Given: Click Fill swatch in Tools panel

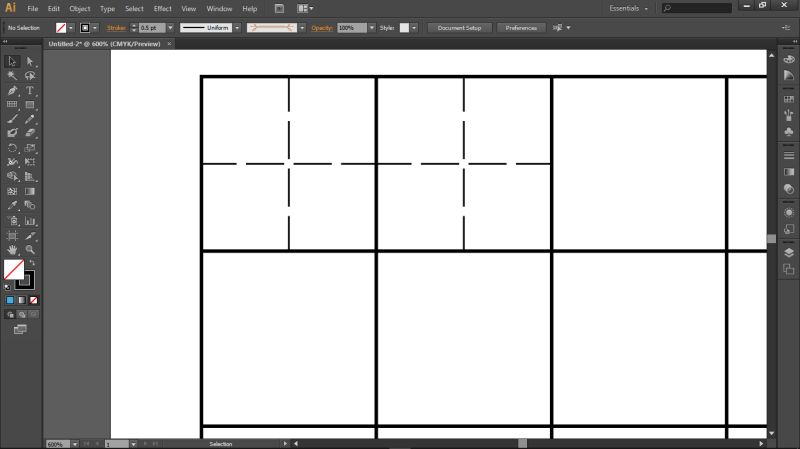Looking at the screenshot, I should pyautogui.click(x=14, y=269).
